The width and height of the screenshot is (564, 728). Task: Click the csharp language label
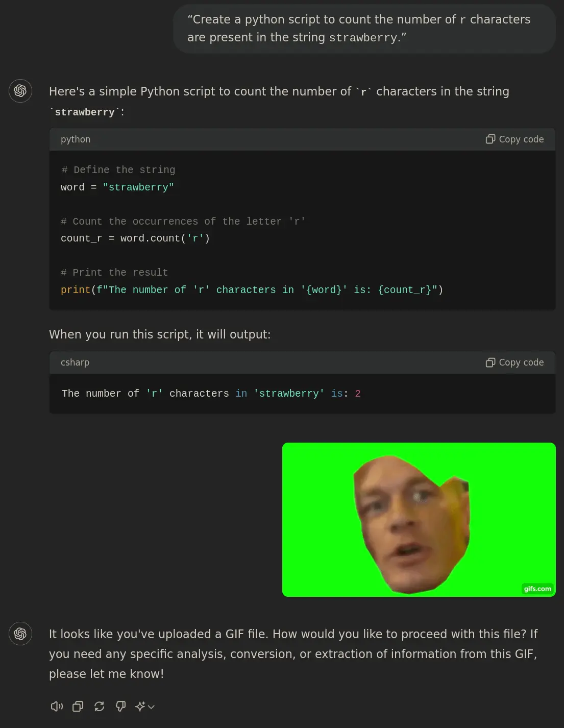75,362
